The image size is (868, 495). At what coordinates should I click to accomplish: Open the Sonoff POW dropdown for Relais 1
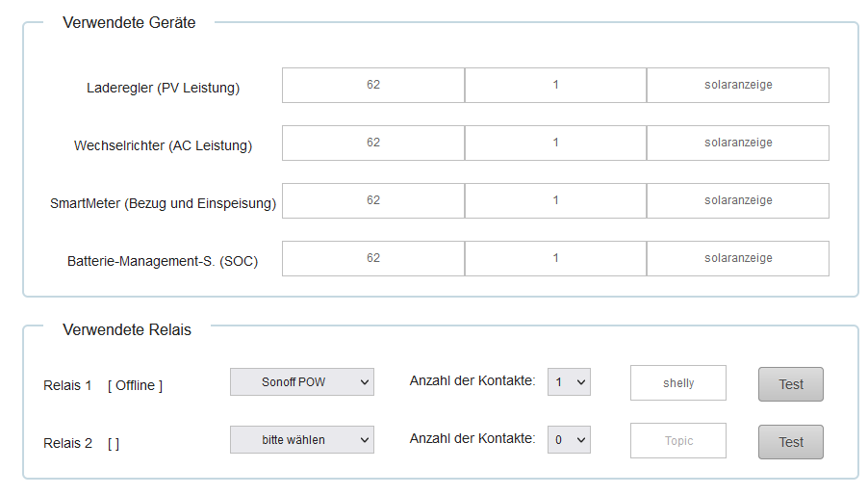pos(301,382)
